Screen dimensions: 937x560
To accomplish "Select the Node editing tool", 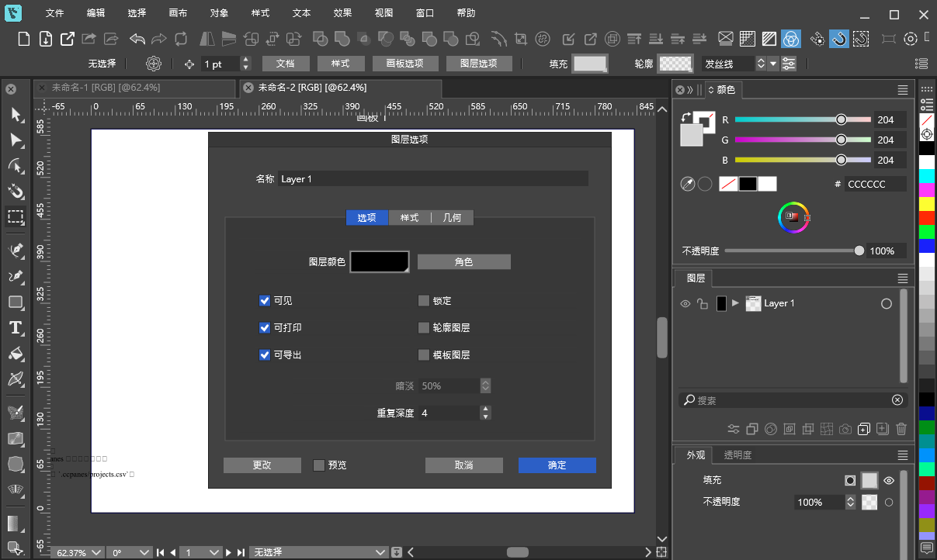I will pos(16,166).
